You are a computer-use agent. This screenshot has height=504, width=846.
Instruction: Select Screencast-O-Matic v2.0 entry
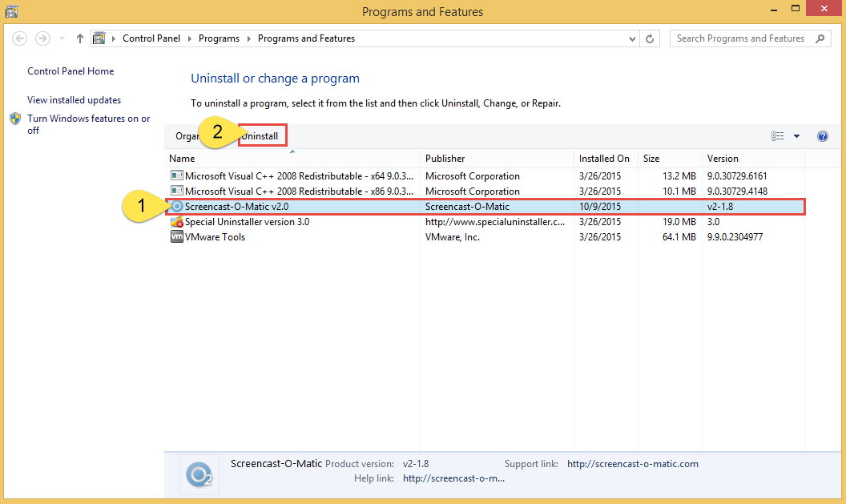[485, 206]
